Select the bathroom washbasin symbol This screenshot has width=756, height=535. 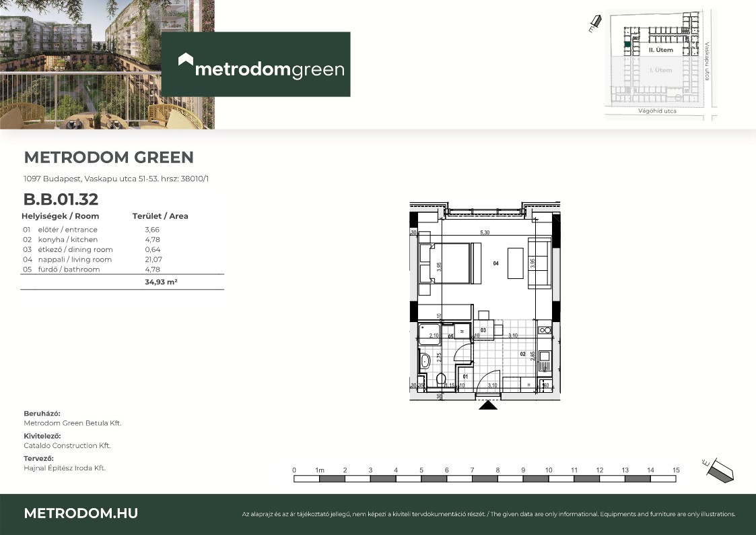pos(424,361)
